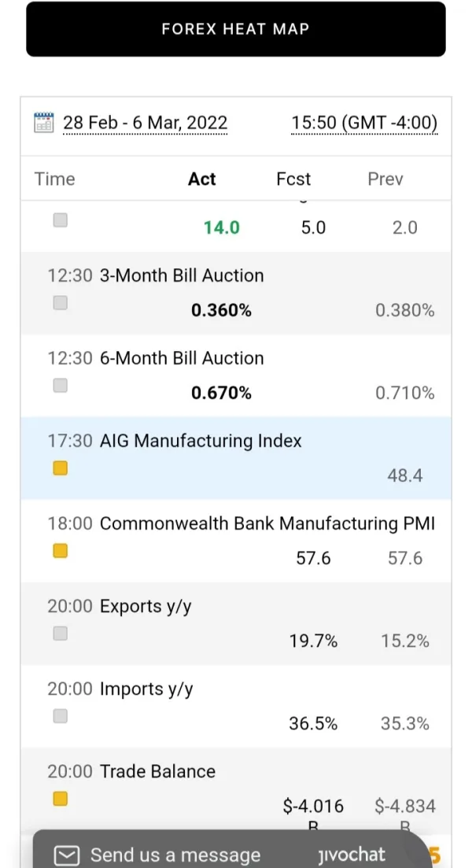The width and height of the screenshot is (472, 868).
Task: Select the Act column header
Action: [201, 179]
